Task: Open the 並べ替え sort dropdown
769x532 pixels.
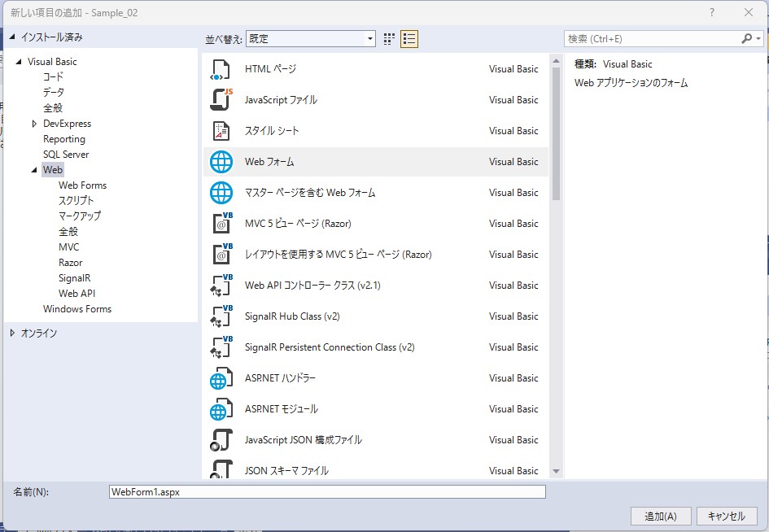Action: pos(311,38)
